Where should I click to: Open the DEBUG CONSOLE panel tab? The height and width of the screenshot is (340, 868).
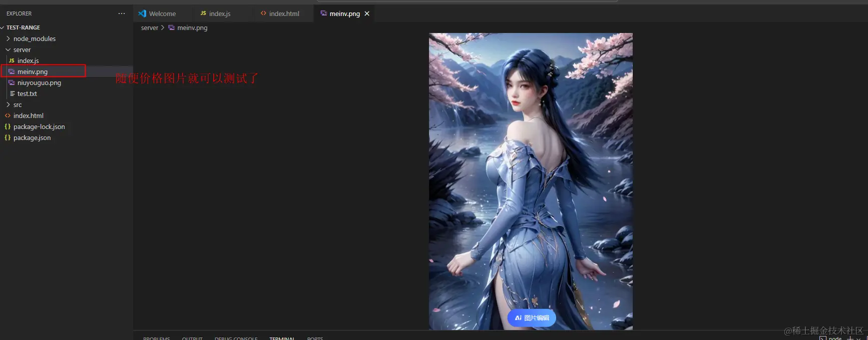pos(236,338)
